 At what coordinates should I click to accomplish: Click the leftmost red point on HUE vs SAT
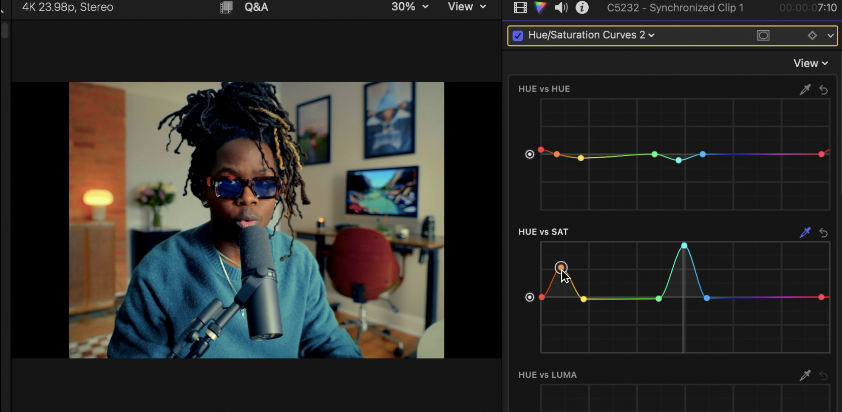tap(542, 297)
